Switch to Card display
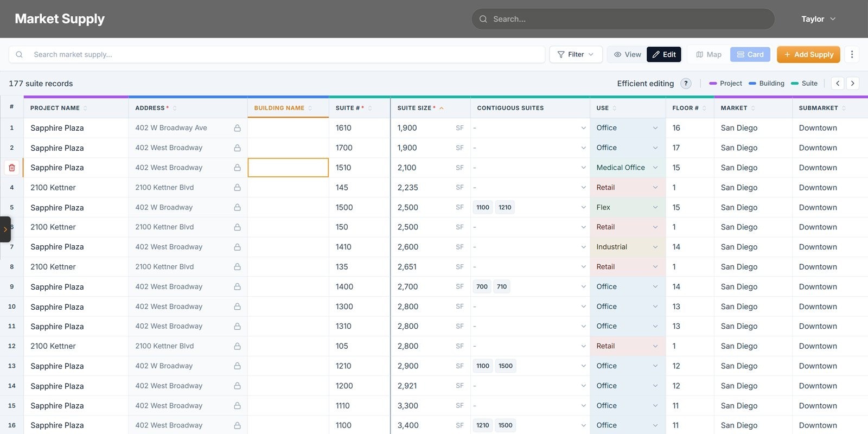Viewport: 868px width, 434px height. [x=750, y=54]
